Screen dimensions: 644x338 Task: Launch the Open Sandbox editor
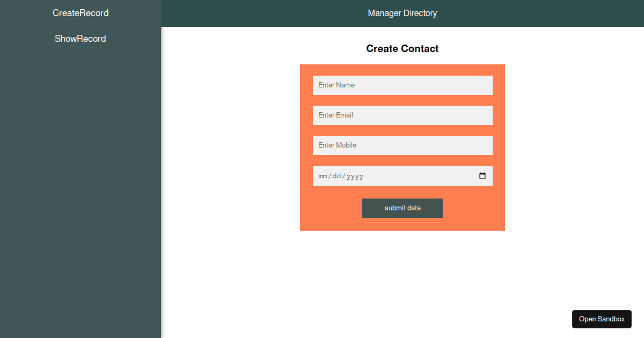coord(602,319)
